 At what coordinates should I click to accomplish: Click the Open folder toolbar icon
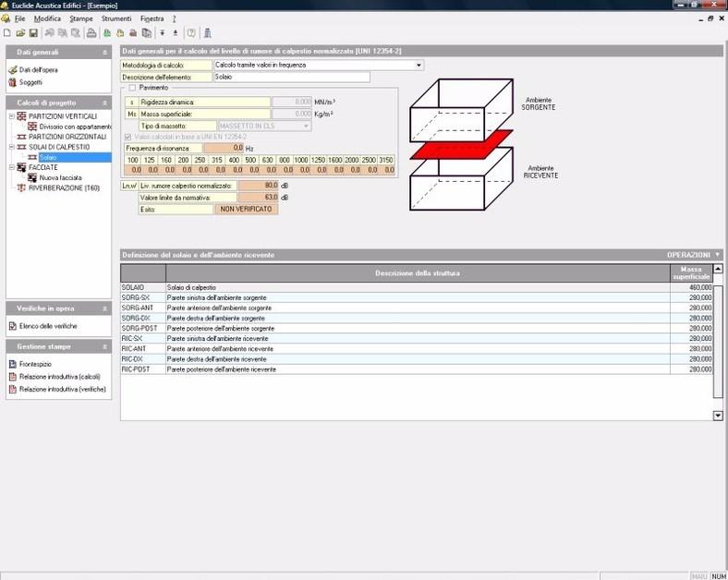tap(20, 33)
